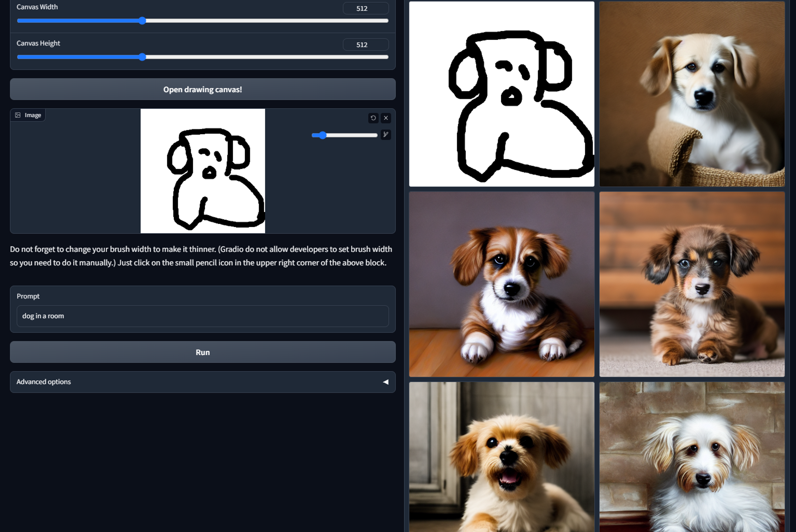
Task: Open the open-mouthed fluffy tan dog thumbnail
Action: tap(501, 457)
